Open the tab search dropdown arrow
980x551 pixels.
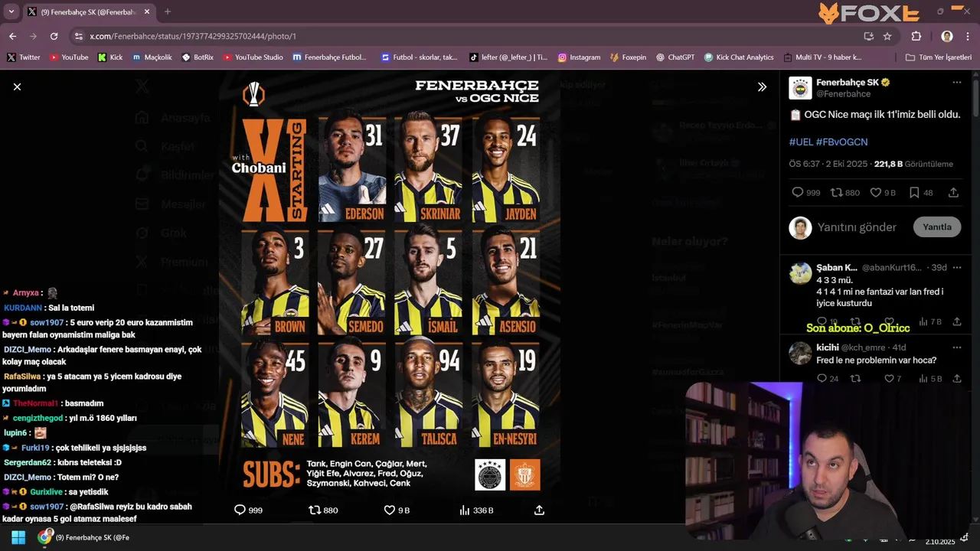[x=11, y=11]
